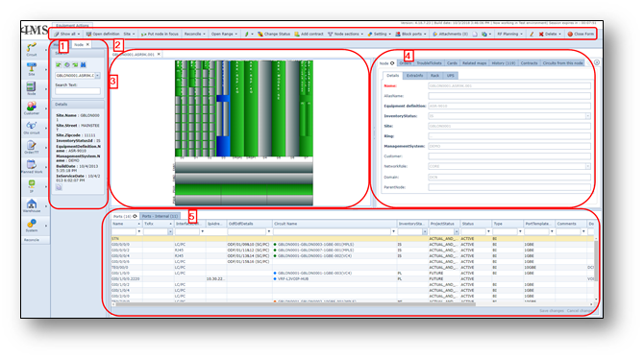Image resolution: width=644 pixels, height=359 pixels.
Task: Open the Order/TT module in the sidebar
Action: (x=32, y=147)
